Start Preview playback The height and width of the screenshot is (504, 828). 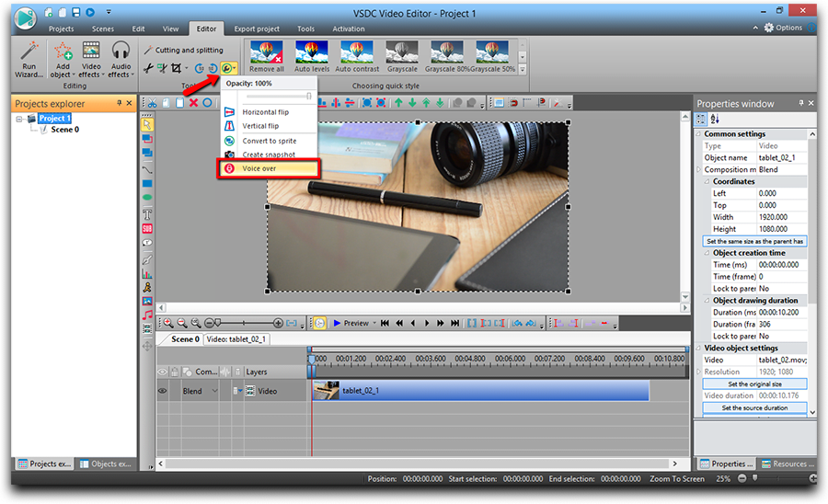point(351,323)
